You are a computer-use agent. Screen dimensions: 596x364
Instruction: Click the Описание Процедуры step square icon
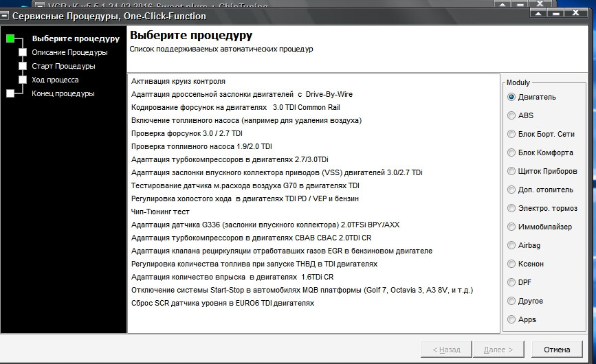coord(23,52)
